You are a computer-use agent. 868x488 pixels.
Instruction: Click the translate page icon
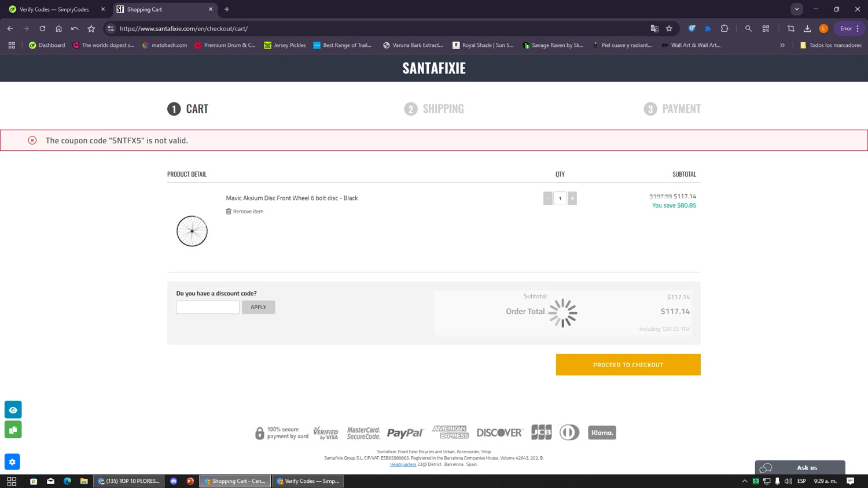pyautogui.click(x=654, y=28)
